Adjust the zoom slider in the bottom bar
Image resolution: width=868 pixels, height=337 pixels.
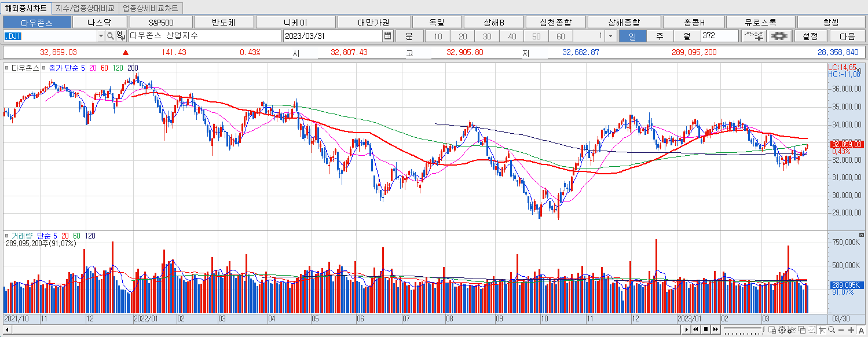(744, 328)
